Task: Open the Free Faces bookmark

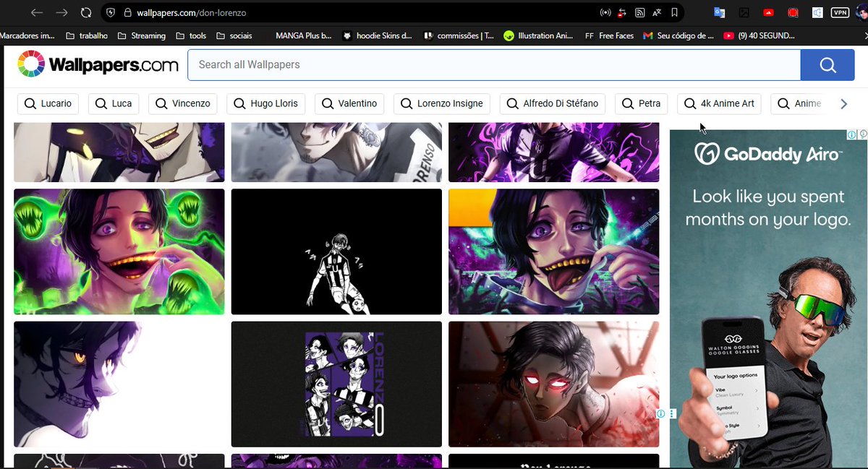Action: click(x=609, y=35)
